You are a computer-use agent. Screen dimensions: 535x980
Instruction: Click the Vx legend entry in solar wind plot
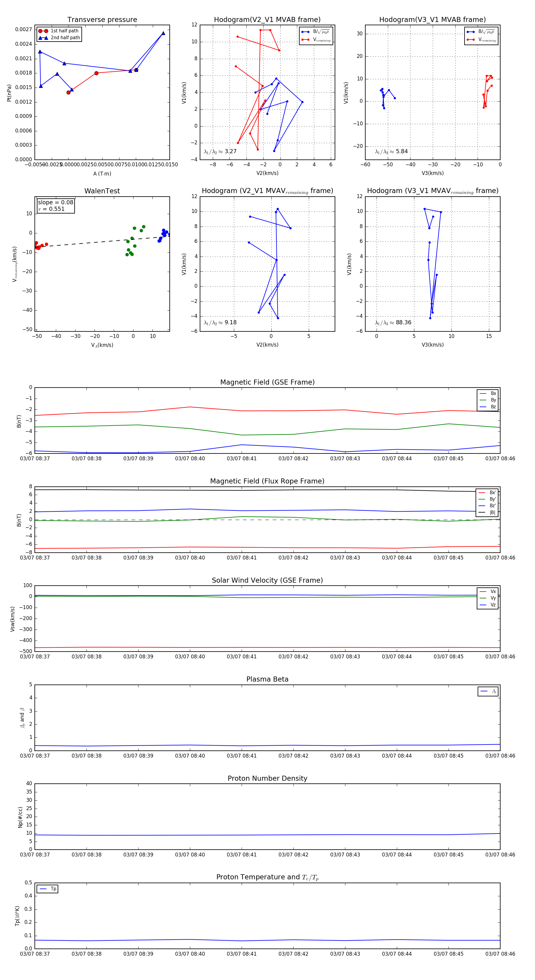(x=488, y=592)
